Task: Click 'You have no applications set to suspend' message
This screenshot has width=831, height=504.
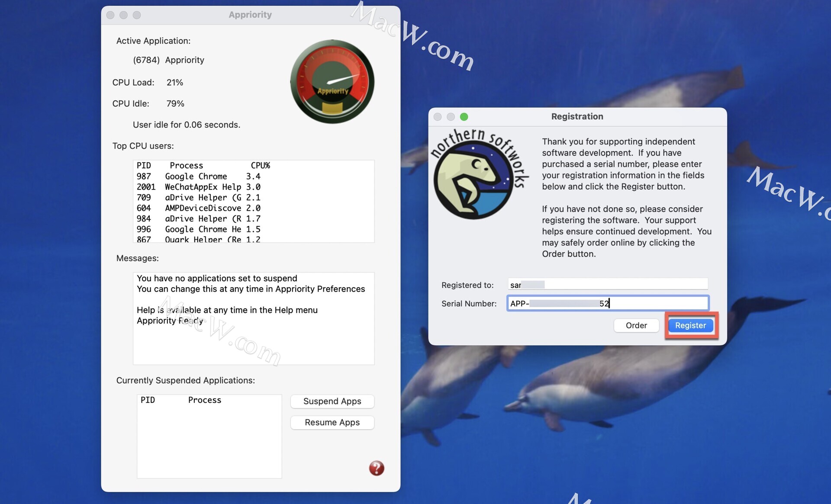Action: click(x=217, y=278)
